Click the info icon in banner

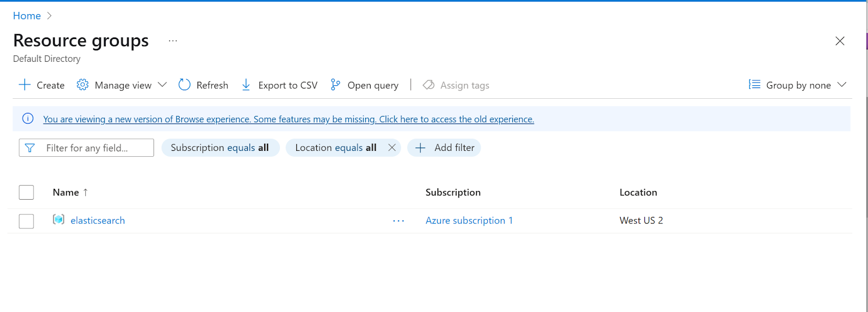[x=28, y=119]
